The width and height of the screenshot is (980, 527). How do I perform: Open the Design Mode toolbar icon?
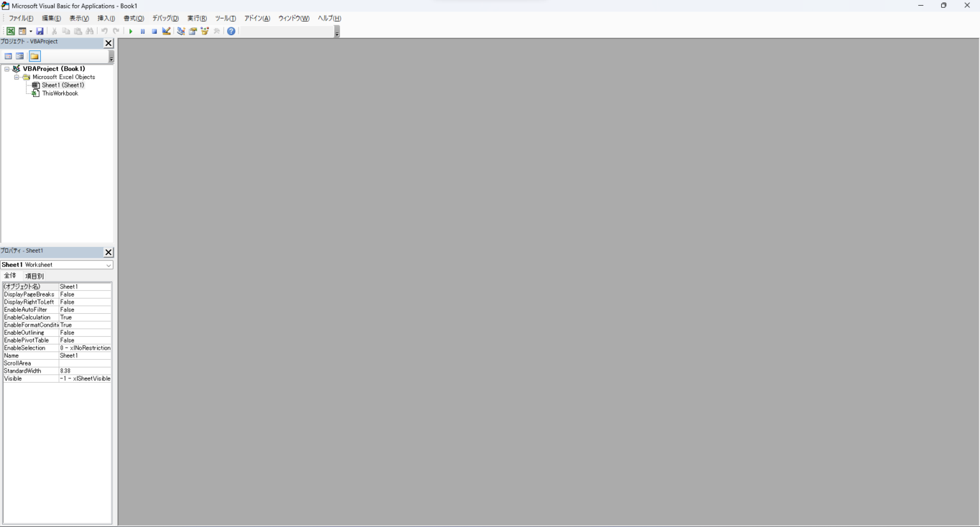[168, 31]
